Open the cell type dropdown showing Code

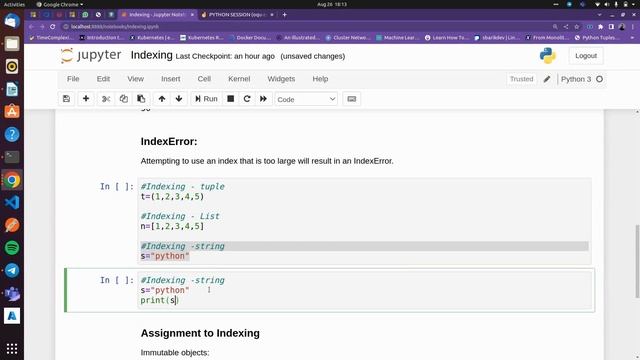pyautogui.click(x=306, y=99)
